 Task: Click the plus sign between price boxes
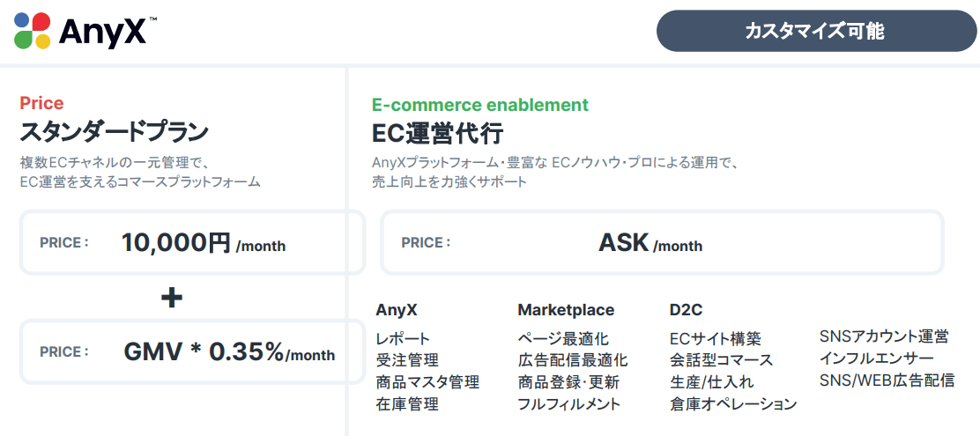tap(172, 298)
